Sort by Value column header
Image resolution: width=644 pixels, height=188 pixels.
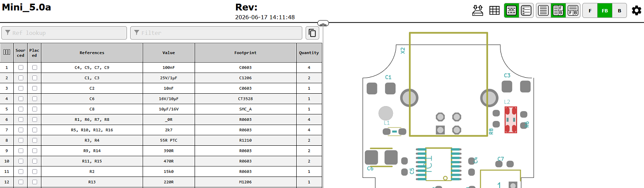pyautogui.click(x=169, y=52)
